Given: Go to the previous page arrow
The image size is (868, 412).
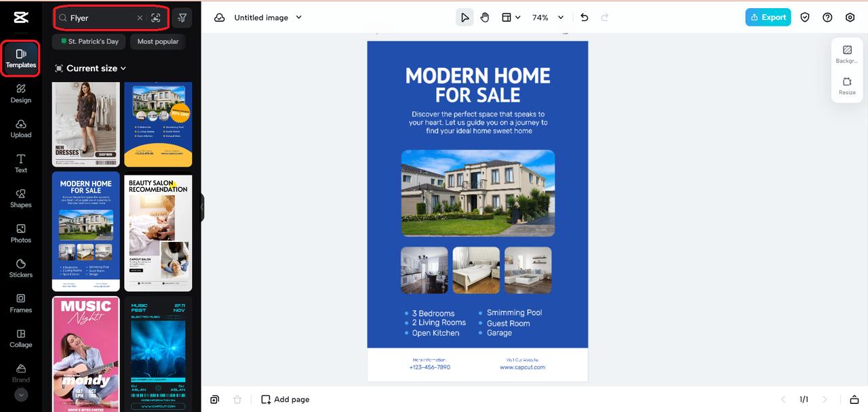Looking at the screenshot, I should [x=783, y=400].
